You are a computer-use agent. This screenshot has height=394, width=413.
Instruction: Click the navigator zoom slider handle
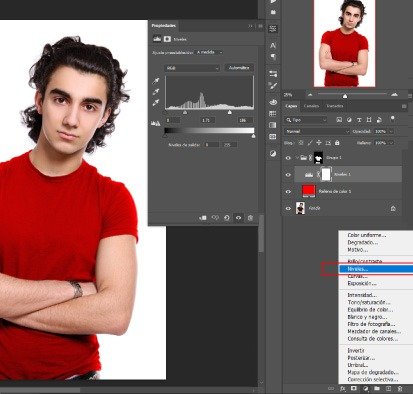[x=345, y=96]
